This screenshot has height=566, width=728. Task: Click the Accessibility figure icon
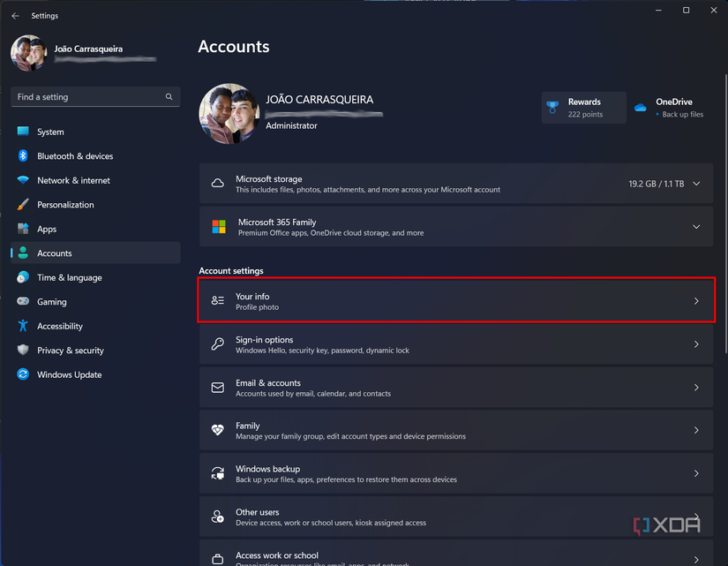click(23, 325)
